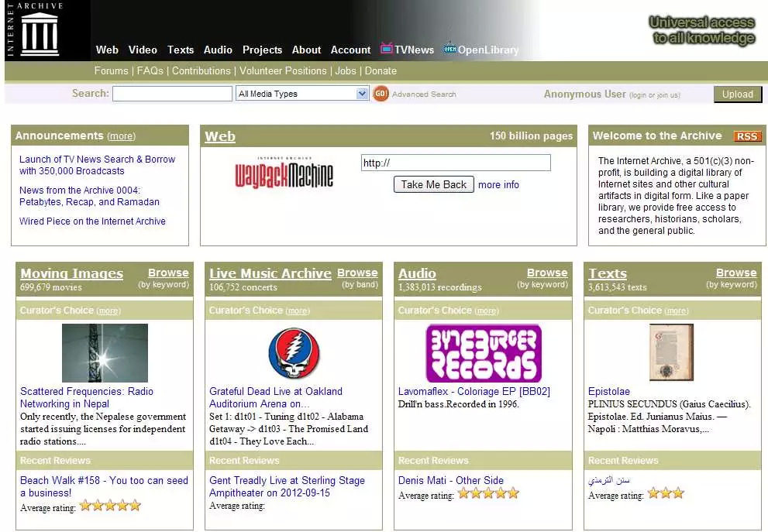The width and height of the screenshot is (768, 532).
Task: Click into the Wayback Machine URL field
Action: click(456, 163)
